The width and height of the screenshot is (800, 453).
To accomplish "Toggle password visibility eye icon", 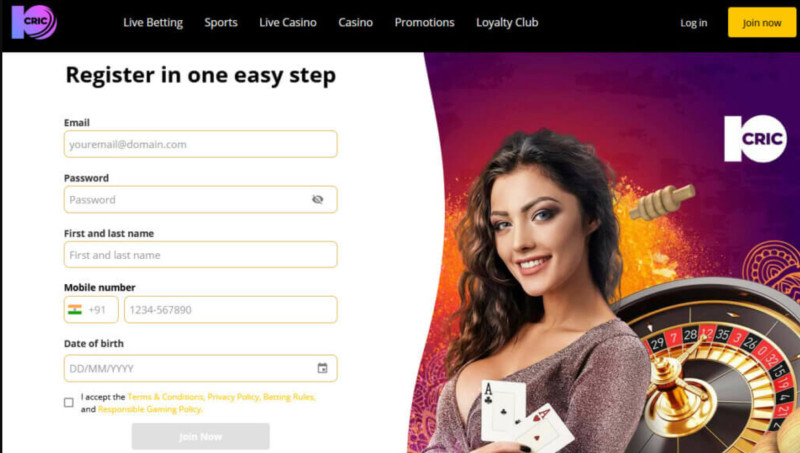I will (317, 199).
